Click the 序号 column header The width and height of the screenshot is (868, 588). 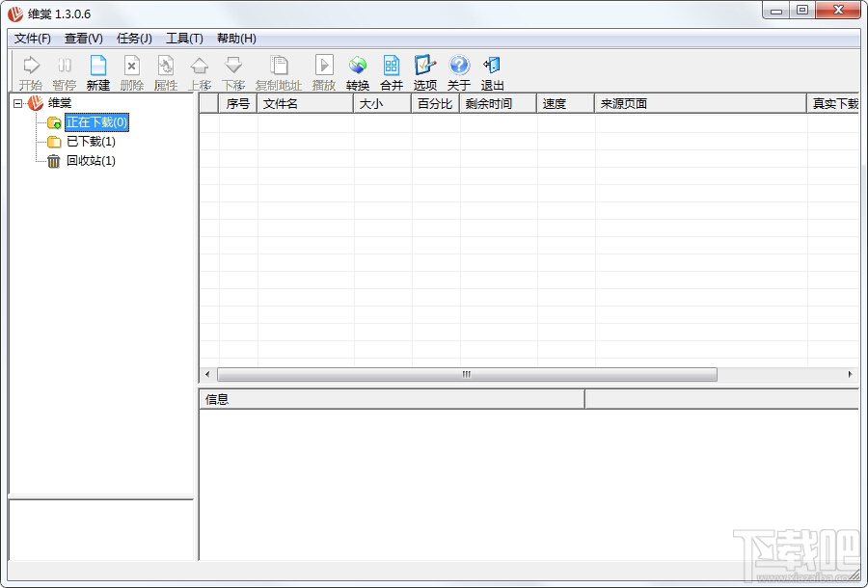(238, 103)
